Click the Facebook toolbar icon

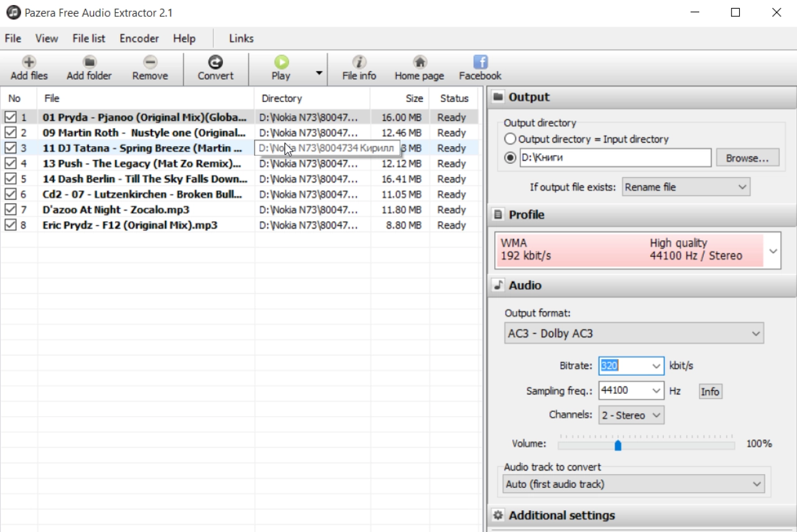pos(480,62)
